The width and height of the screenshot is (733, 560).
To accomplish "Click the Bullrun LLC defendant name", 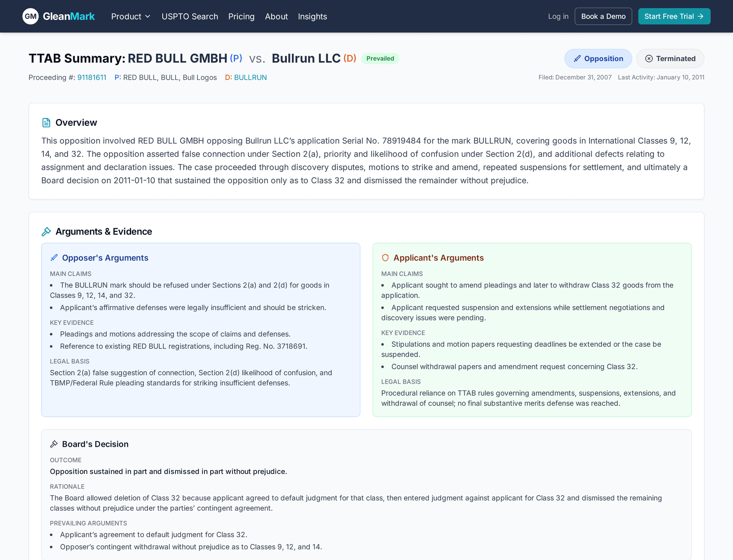I will click(x=306, y=58).
